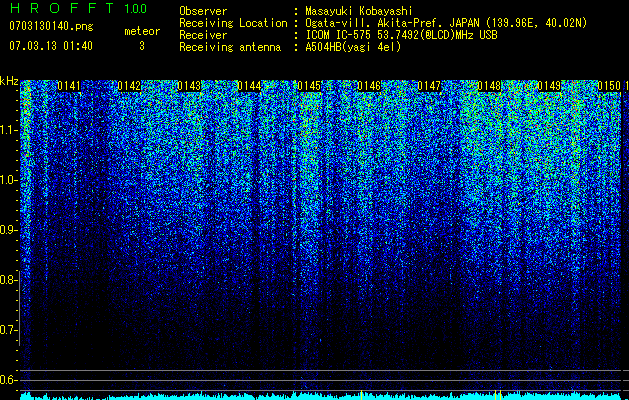
Task: Click the kHz axis unit label
Action: point(9,81)
